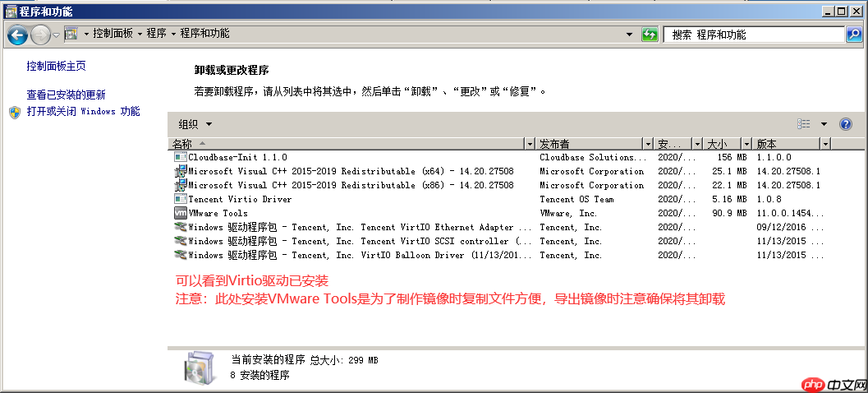This screenshot has width=868, height=393.
Task: Click the 5.16 MB size cell
Action: [729, 199]
